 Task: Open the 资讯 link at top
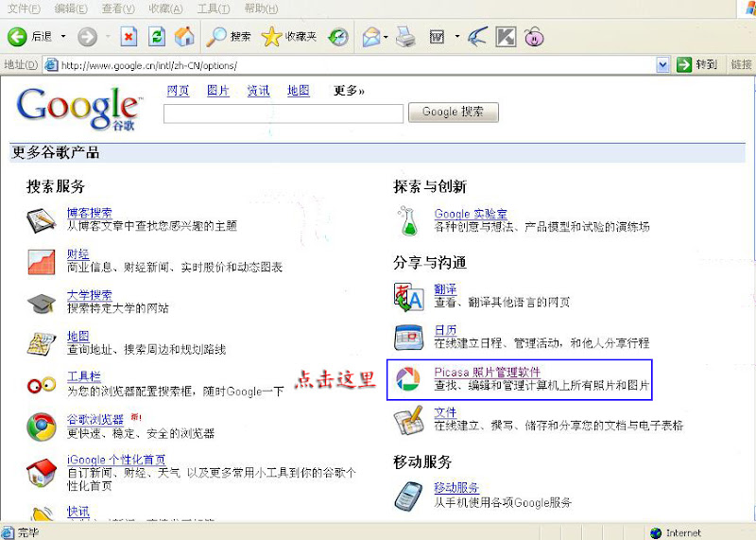258,90
